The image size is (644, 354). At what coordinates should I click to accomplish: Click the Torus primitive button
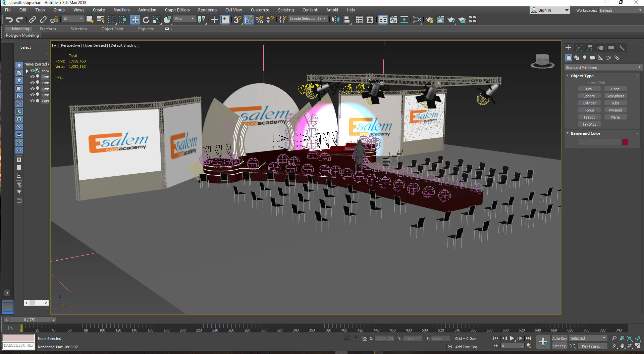(x=589, y=110)
